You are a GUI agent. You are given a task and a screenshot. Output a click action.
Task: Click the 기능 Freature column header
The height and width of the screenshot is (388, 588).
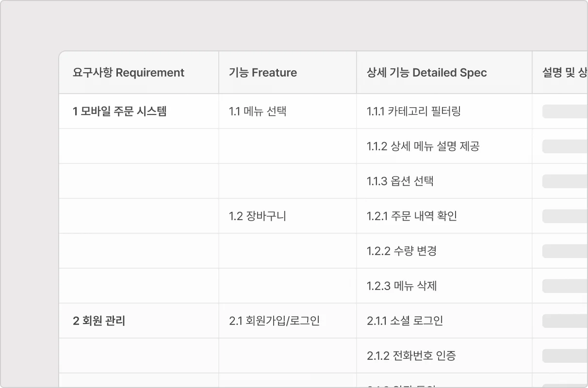pyautogui.click(x=263, y=73)
